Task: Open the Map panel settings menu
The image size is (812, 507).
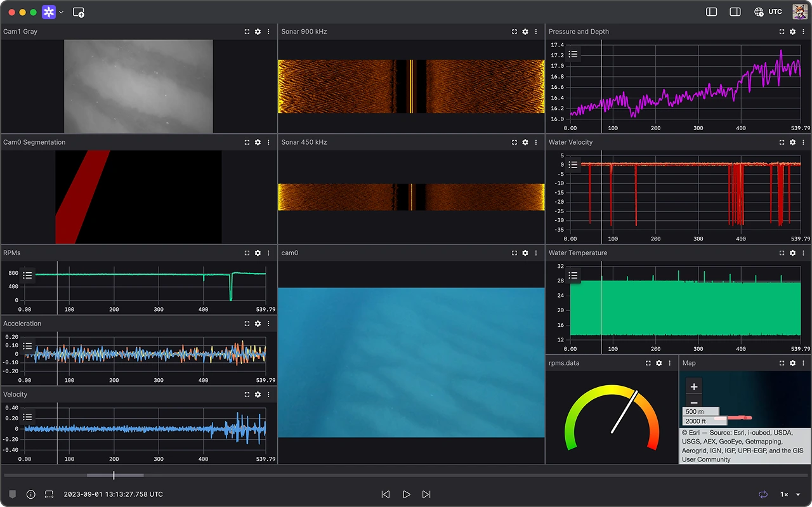Action: [x=792, y=362]
